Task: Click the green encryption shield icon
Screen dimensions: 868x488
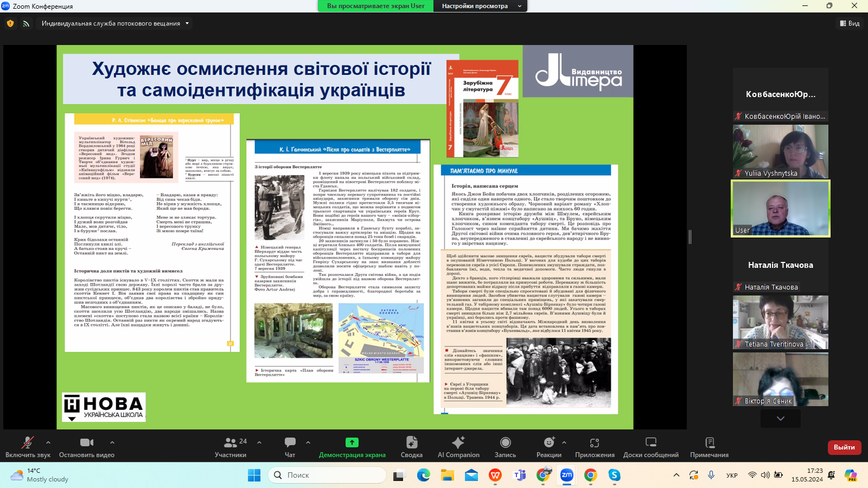Action: click(x=10, y=23)
